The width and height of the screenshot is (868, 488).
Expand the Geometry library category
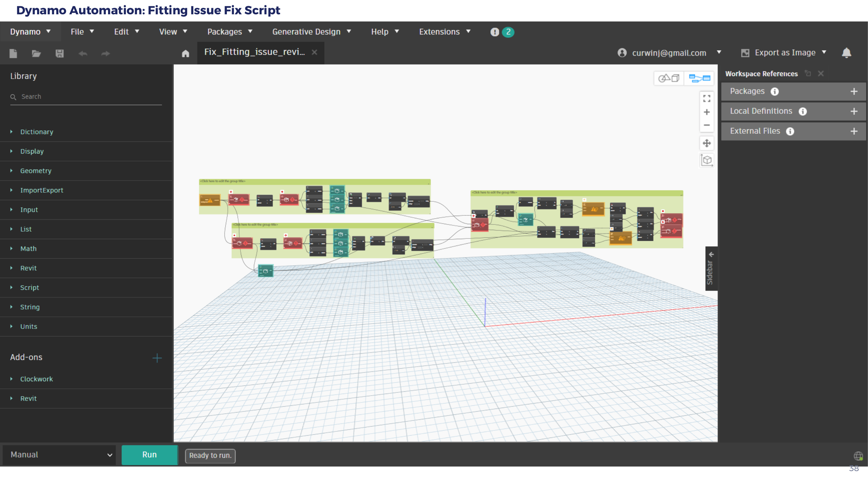86,171
